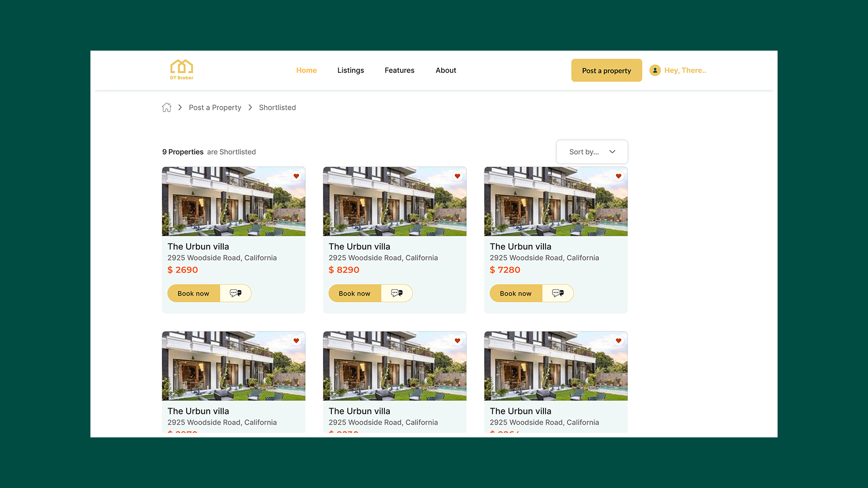868x488 pixels.
Task: Open the 'Sort by...' dropdown
Action: coord(592,152)
